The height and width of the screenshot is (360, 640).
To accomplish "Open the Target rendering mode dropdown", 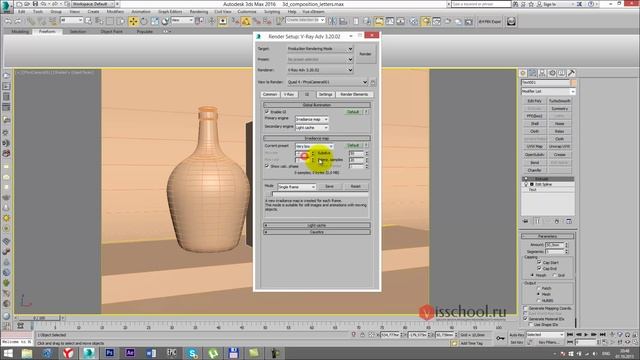I will [x=320, y=49].
